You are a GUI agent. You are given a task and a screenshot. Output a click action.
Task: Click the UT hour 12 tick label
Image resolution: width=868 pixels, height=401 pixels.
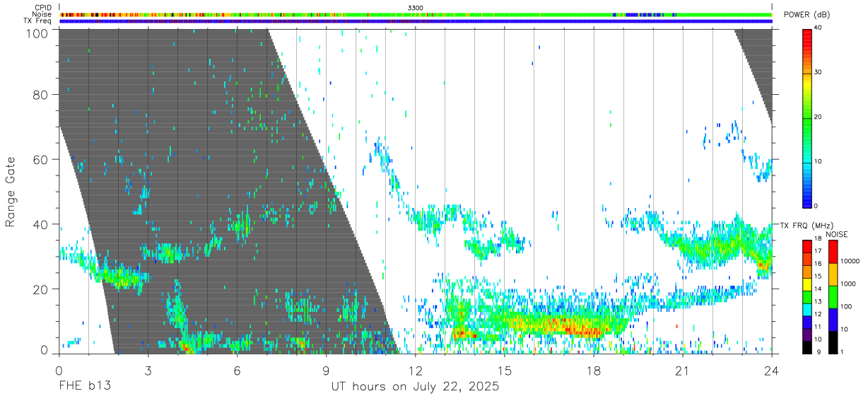[x=415, y=370]
